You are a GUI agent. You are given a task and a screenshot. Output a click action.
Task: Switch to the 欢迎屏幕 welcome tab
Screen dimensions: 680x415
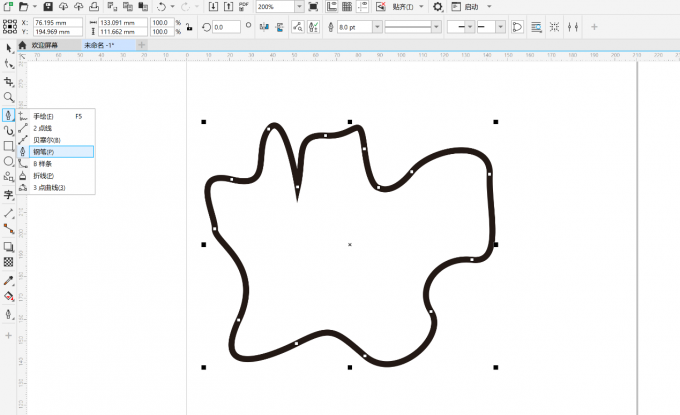click(45, 45)
